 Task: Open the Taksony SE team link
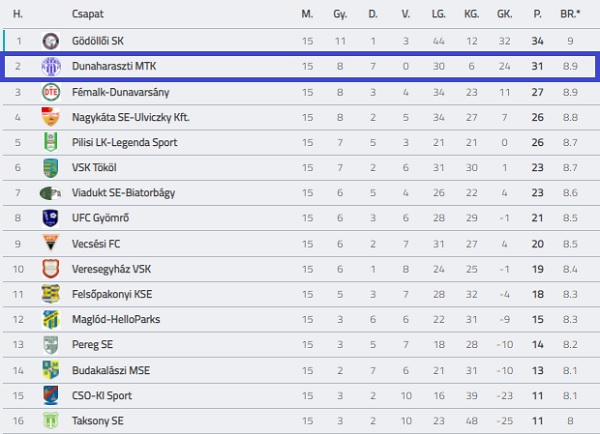[x=98, y=421]
